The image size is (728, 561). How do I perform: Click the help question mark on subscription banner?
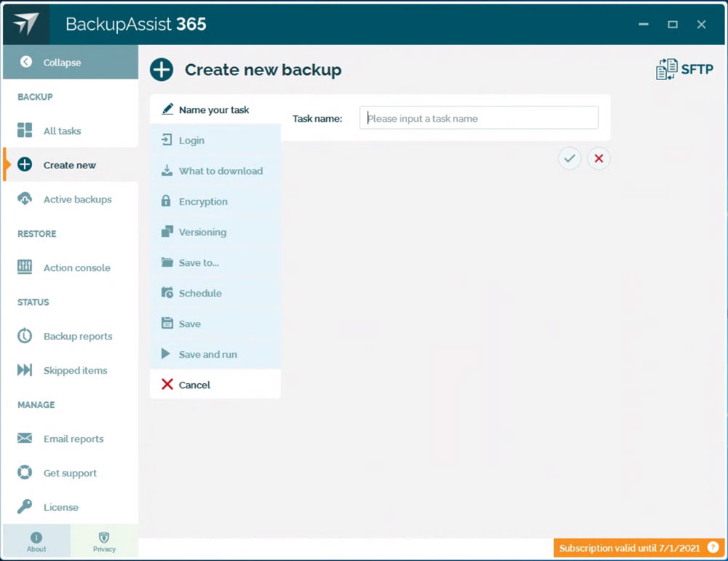(x=713, y=547)
